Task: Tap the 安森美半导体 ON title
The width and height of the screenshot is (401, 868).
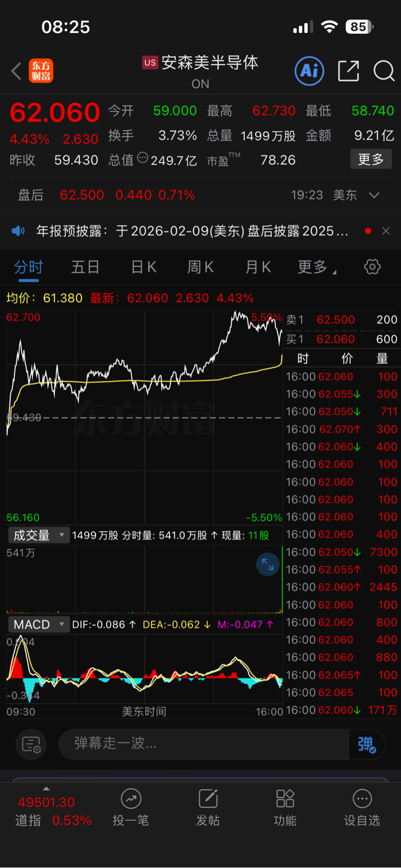Action: (200, 72)
